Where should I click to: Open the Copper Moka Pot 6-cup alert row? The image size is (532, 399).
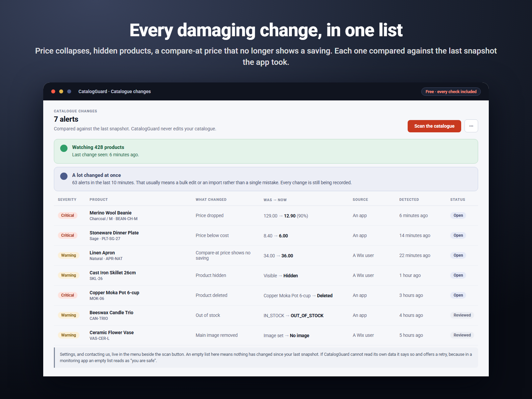coord(266,295)
